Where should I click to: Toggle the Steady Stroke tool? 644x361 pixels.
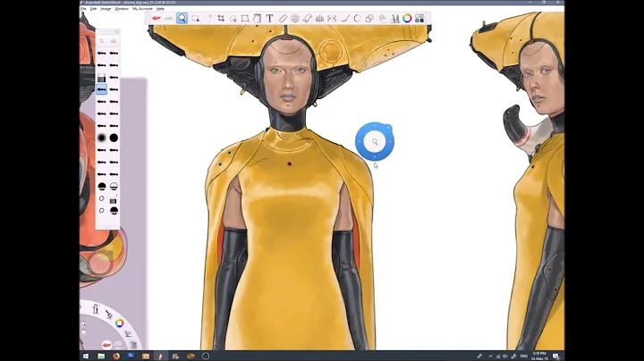(345, 19)
